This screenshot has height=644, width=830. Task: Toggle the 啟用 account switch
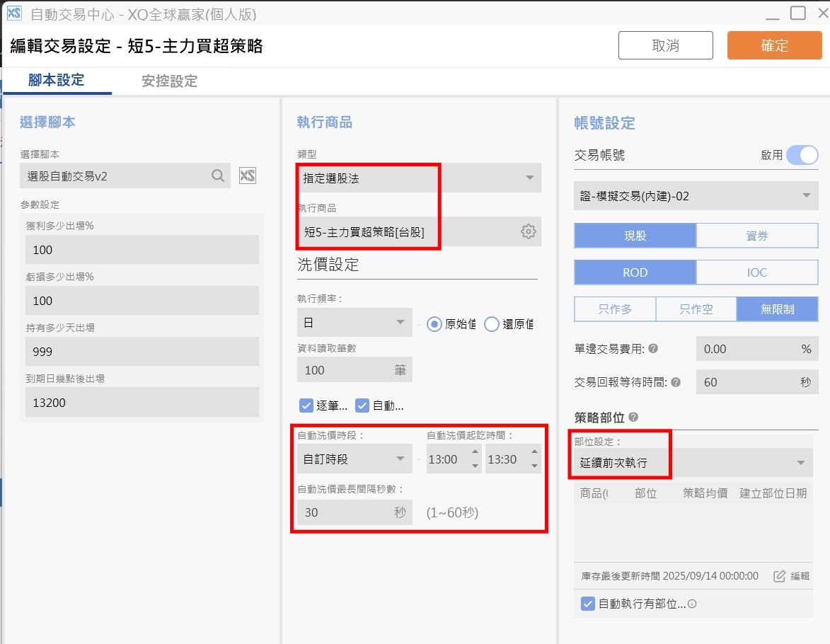(x=802, y=155)
